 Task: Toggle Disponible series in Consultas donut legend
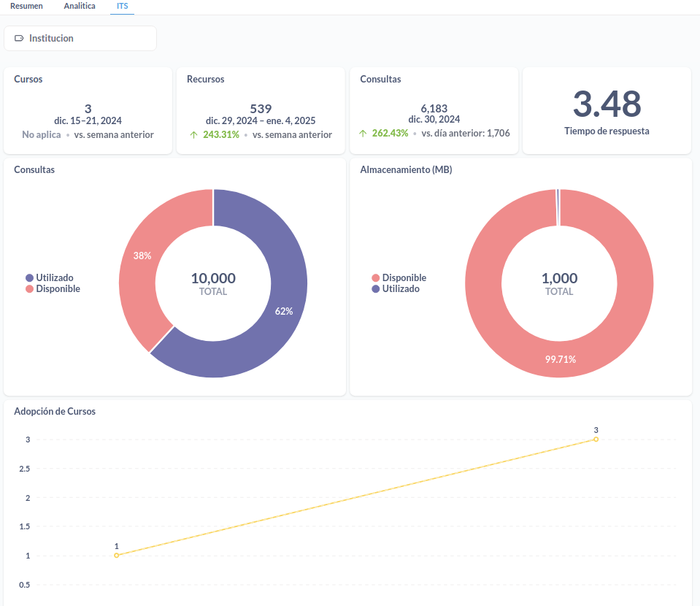pos(58,289)
